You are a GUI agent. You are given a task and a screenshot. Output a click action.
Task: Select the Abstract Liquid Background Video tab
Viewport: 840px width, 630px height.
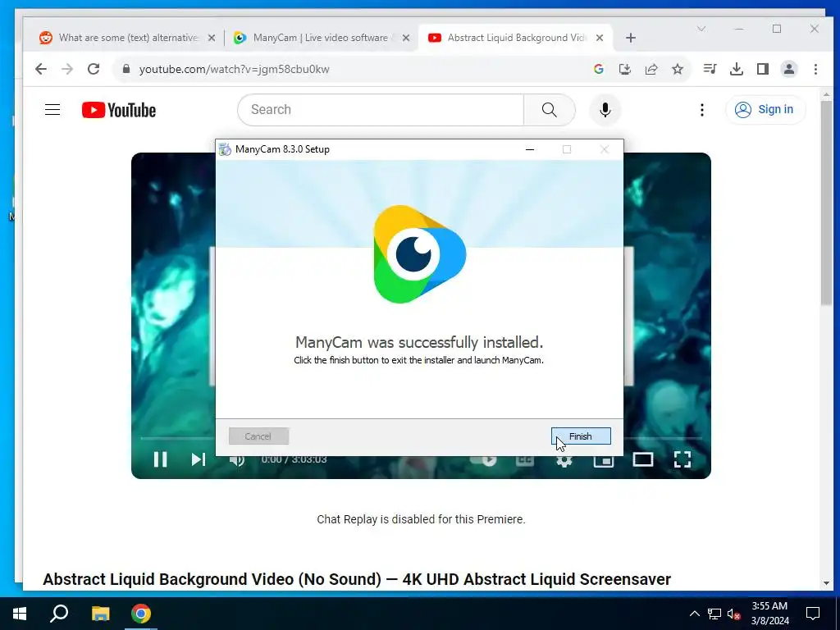(516, 38)
